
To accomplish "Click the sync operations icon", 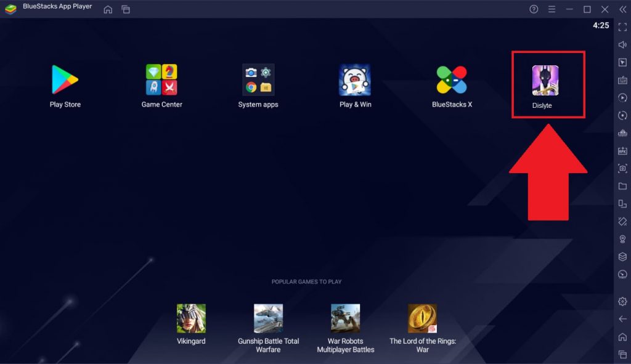I will coord(622,115).
